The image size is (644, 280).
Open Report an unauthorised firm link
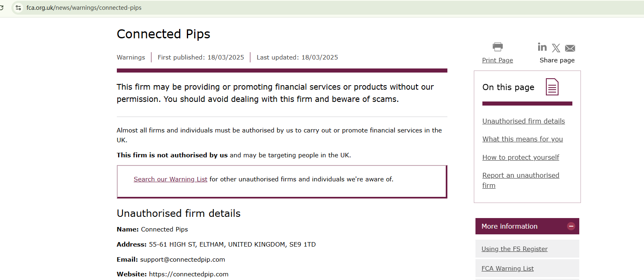(x=521, y=176)
